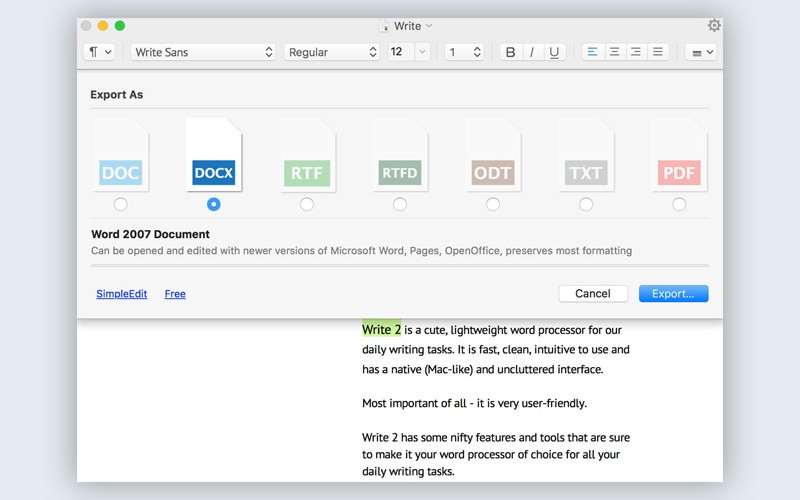Select the DOC radio button
The image size is (800, 500).
click(x=120, y=204)
